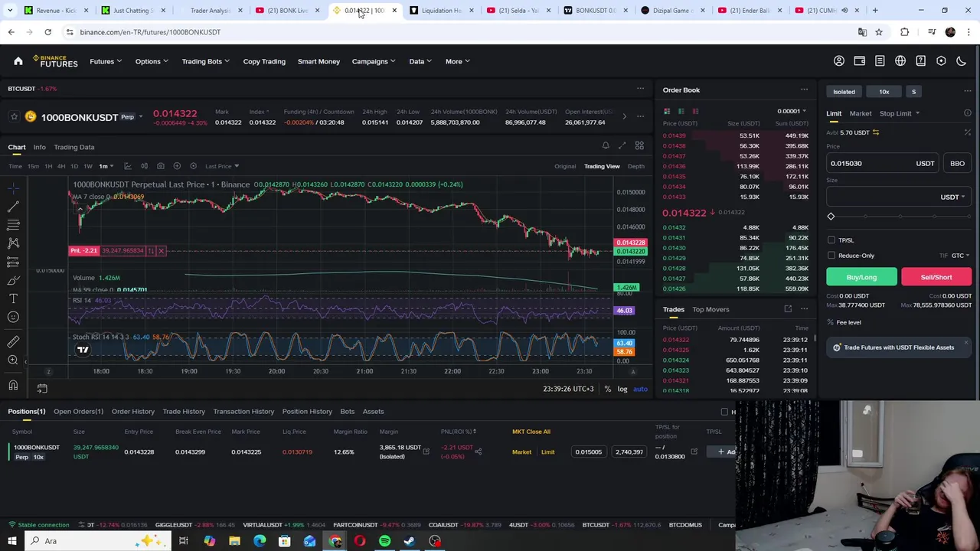Viewport: 980px width, 551px height.
Task: Switch to Position History tab
Action: coord(307,412)
